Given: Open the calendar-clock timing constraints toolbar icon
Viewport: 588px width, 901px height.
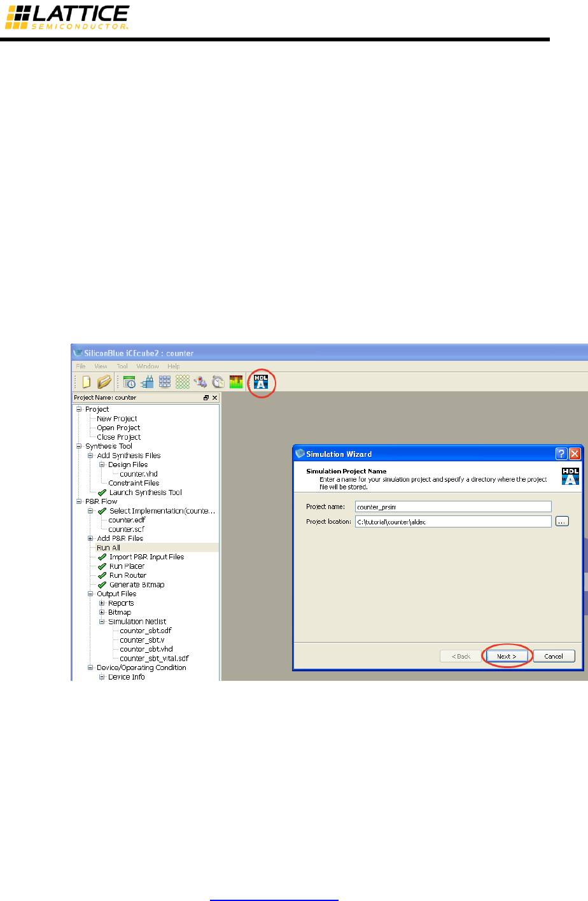Looking at the screenshot, I should tap(130, 382).
